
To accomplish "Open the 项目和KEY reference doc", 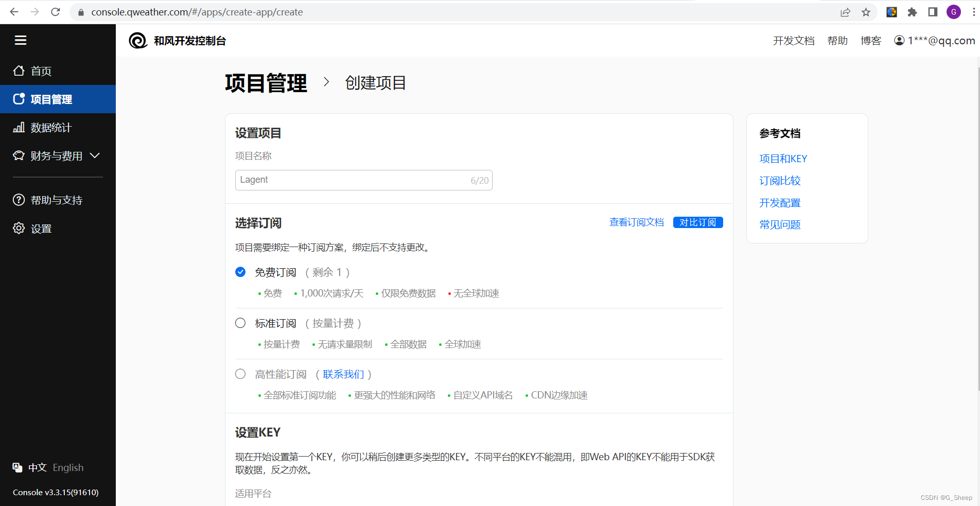I will (x=783, y=159).
